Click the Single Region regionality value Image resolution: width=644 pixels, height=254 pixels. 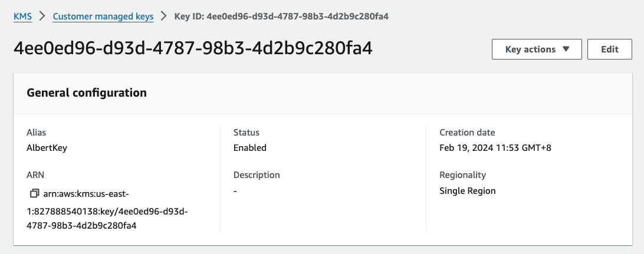click(468, 191)
